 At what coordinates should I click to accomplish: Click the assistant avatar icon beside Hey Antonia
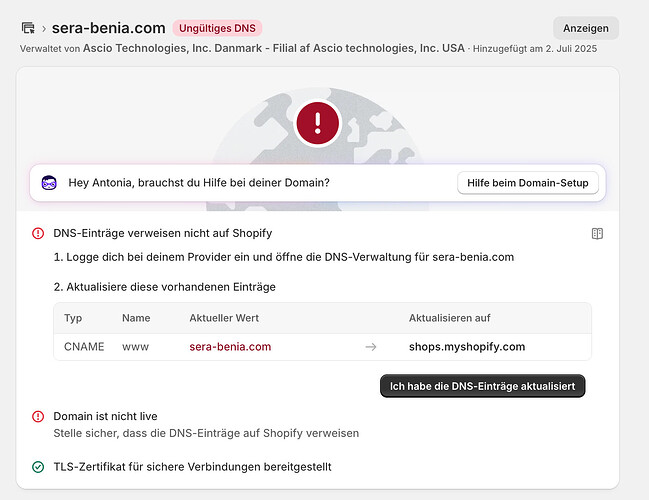(49, 183)
